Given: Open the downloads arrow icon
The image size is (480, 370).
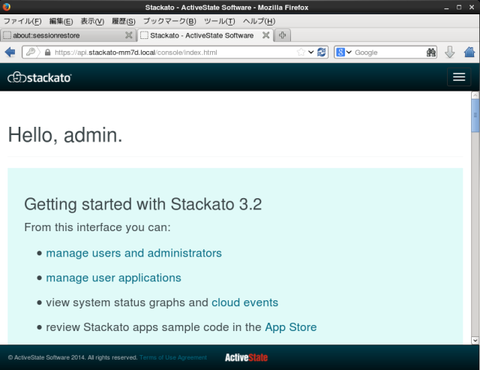Looking at the screenshot, I should point(450,52).
